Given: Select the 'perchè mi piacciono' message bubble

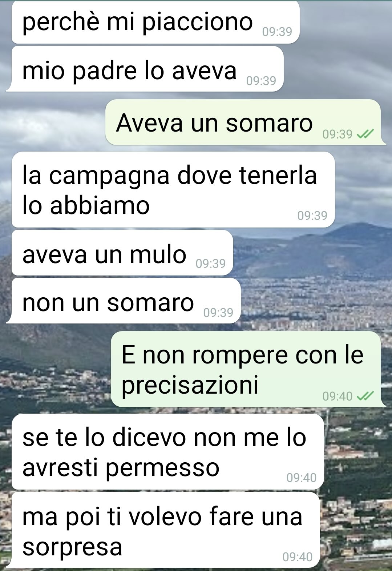Looking at the screenshot, I should coord(155,23).
